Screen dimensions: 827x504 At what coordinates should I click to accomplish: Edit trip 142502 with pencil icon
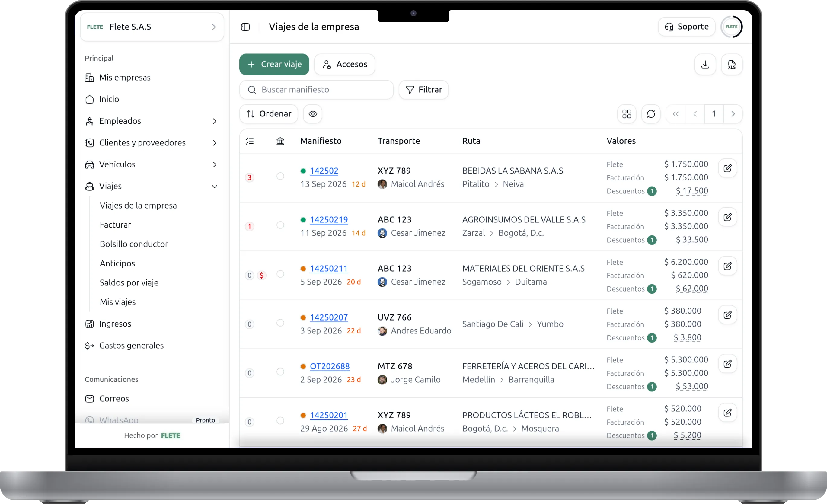tap(727, 168)
